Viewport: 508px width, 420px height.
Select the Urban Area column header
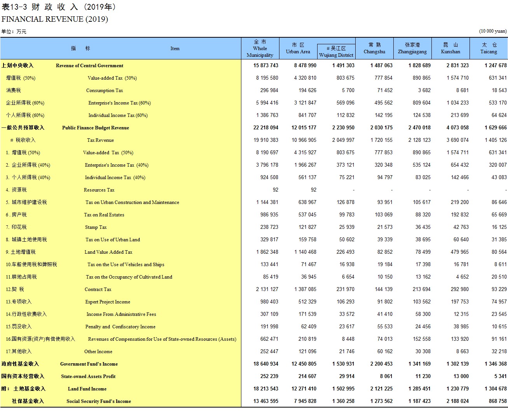click(x=298, y=49)
